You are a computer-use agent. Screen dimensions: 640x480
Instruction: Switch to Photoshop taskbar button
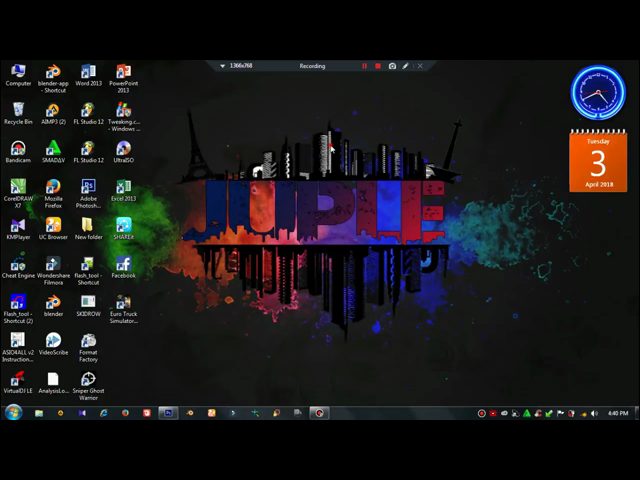[168, 413]
